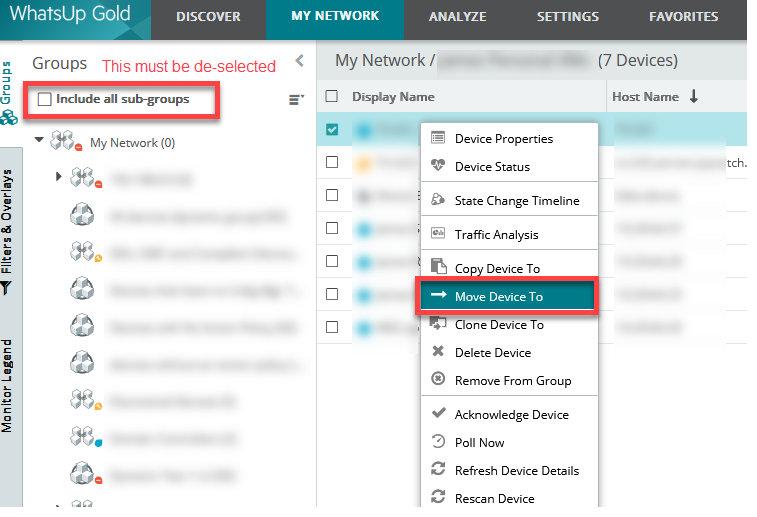This screenshot has width=757, height=517.
Task: Enable Include all sub-groups checkbox
Action: point(44,99)
